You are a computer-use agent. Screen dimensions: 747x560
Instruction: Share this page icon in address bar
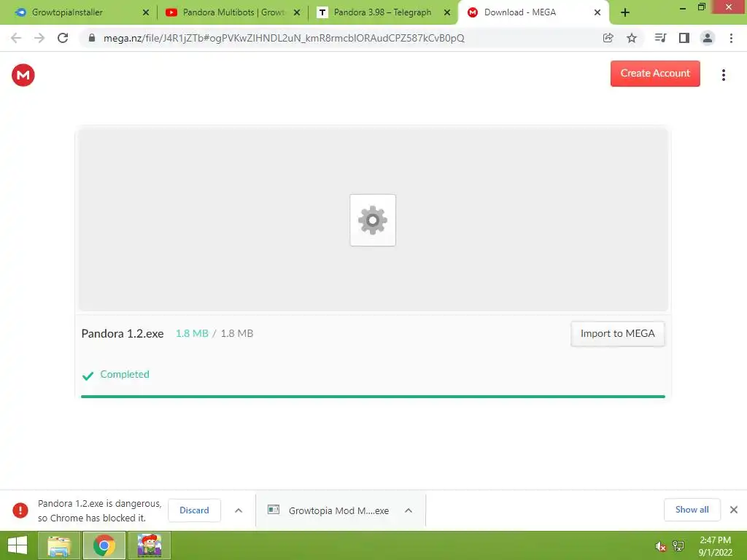(608, 38)
